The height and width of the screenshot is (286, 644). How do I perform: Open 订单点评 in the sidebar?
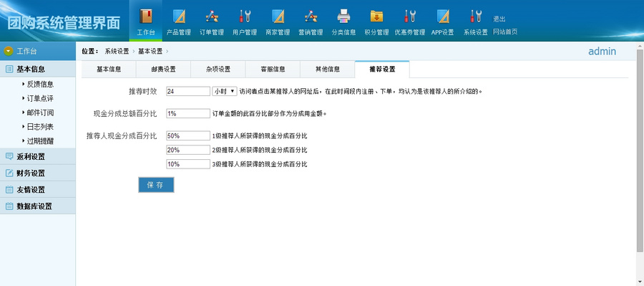(40, 98)
